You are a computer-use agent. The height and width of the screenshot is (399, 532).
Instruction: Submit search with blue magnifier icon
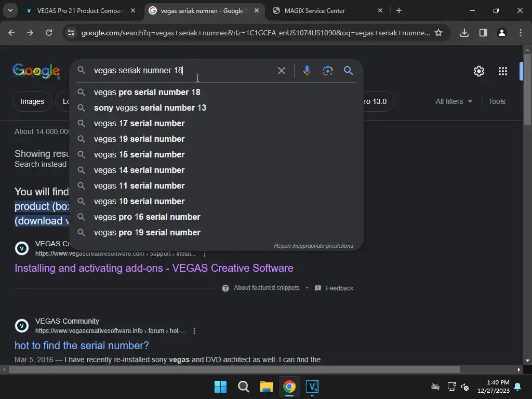(x=348, y=71)
